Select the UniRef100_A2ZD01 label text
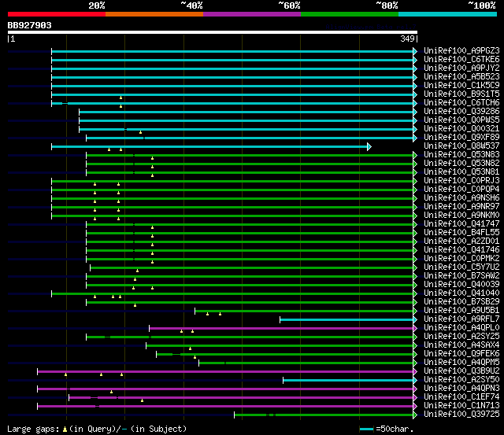 [x=461, y=241]
